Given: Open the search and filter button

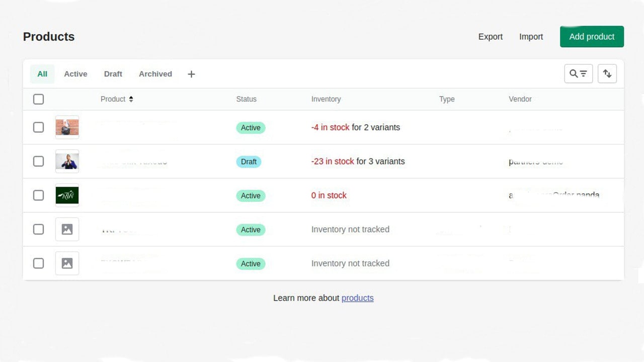Looking at the screenshot, I should (578, 74).
